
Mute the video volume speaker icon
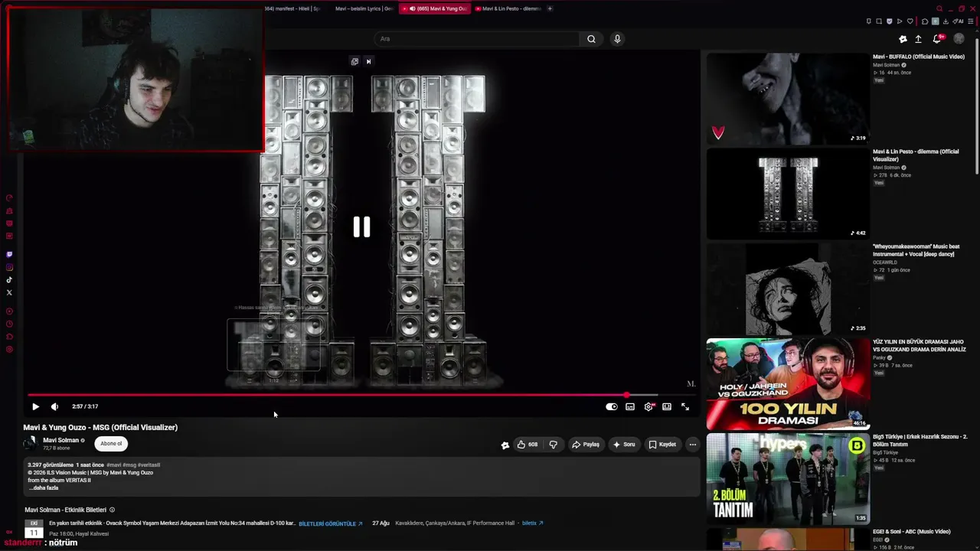click(x=54, y=407)
